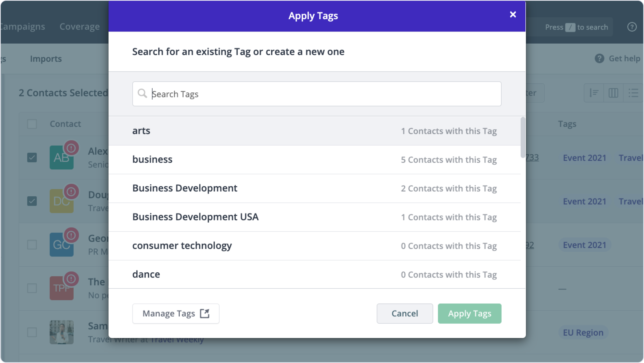This screenshot has width=644, height=363.
Task: Click the EU Region tag
Action: [x=583, y=333]
